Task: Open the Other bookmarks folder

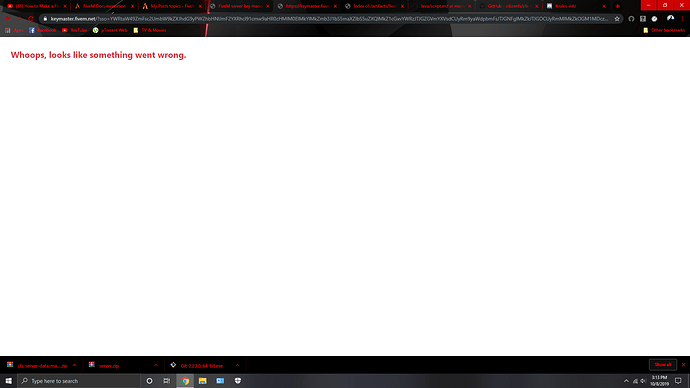Action: click(664, 30)
